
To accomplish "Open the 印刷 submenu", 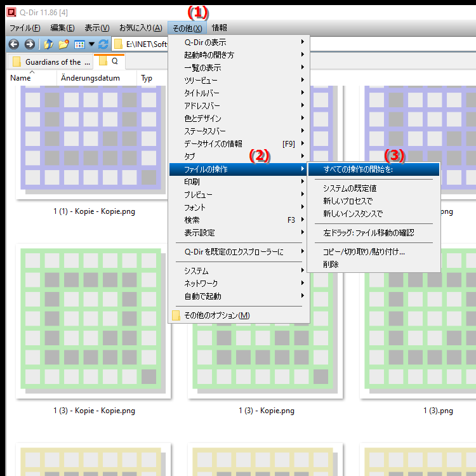I will click(238, 182).
